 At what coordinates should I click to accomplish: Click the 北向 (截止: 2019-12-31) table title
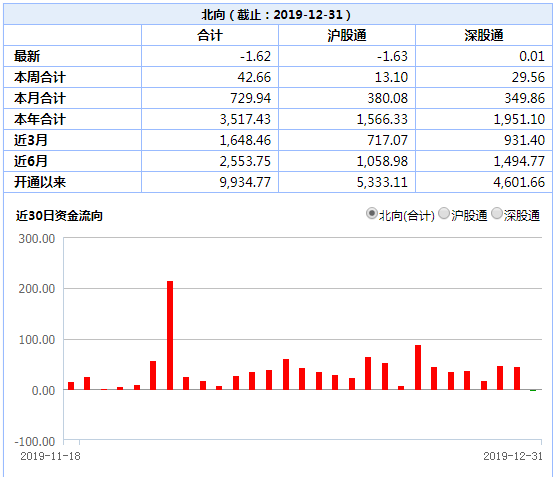pyautogui.click(x=276, y=15)
